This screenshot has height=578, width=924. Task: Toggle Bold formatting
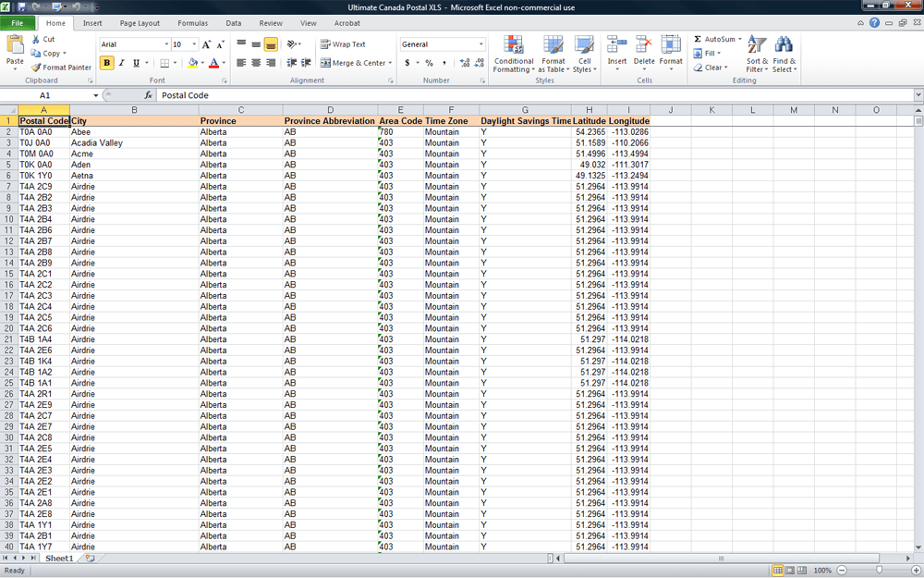point(106,63)
